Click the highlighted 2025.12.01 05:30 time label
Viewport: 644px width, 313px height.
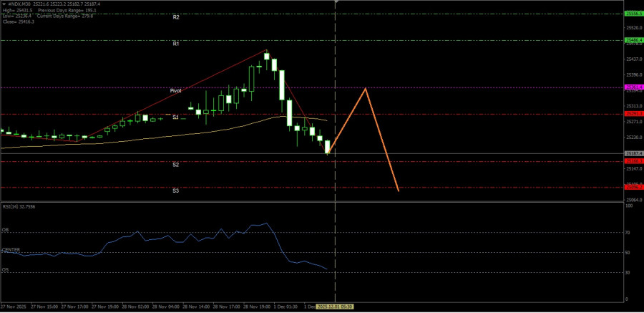[336, 307]
